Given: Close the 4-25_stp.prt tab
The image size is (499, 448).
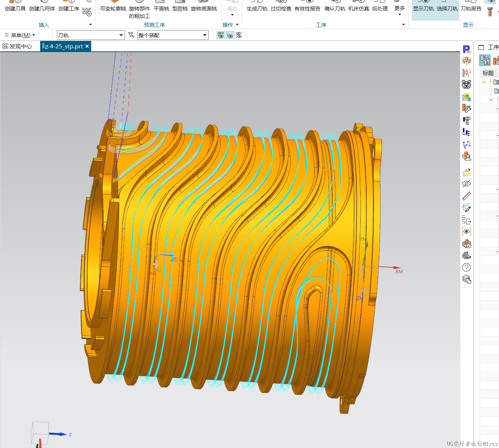Looking at the screenshot, I should coord(87,46).
